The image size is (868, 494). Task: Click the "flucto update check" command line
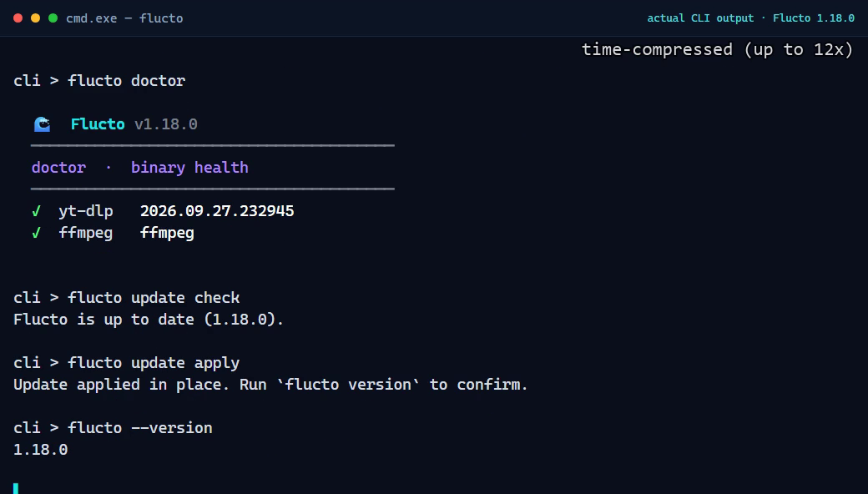(x=127, y=298)
